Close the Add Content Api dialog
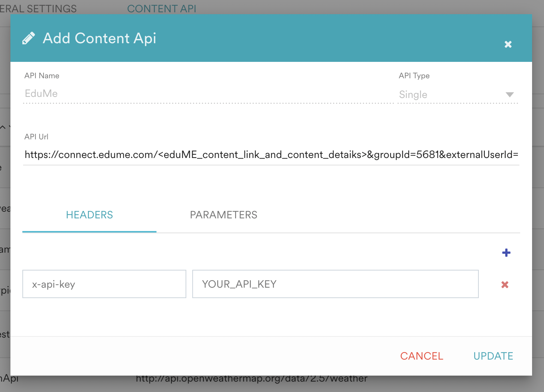 508,44
